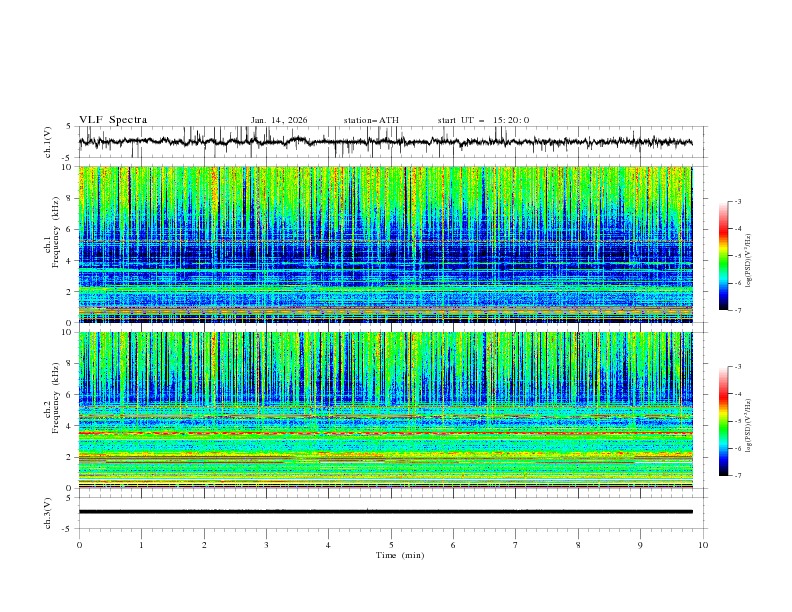This screenshot has height=612, width=792.
Task: Click the "-3" tick on ch.1 colorbar
Action: 737,201
